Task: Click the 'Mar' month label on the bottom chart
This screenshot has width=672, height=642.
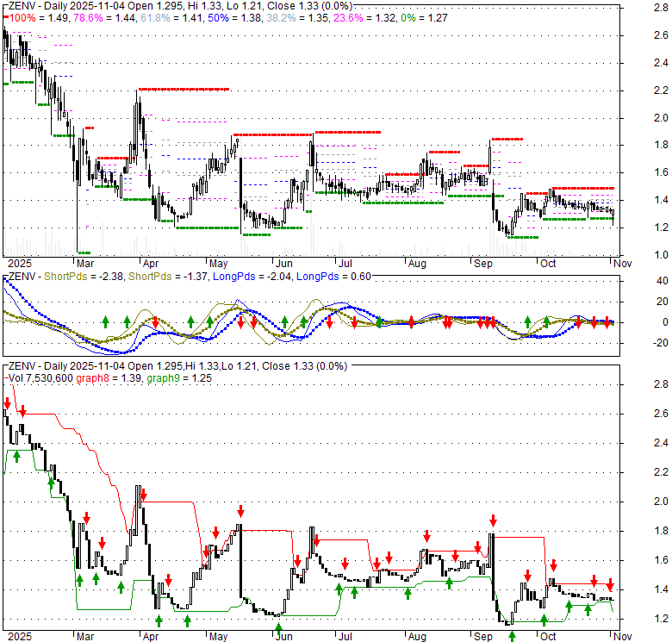Action: [x=85, y=637]
